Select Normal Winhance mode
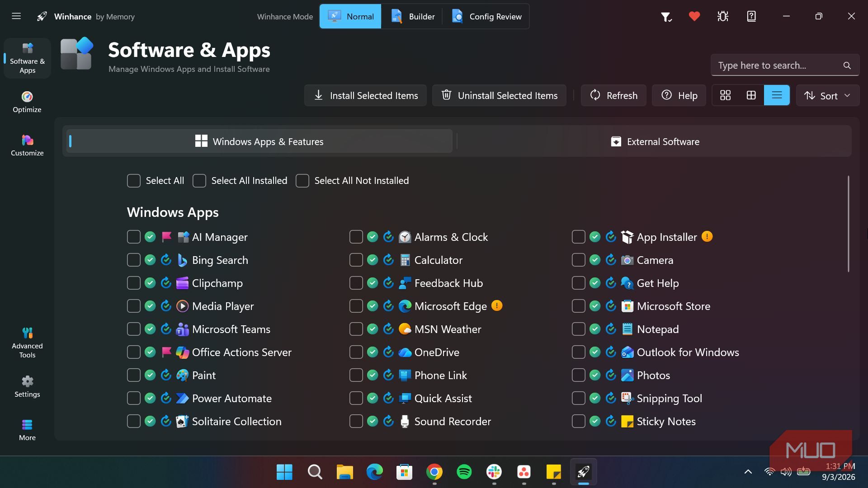 click(x=350, y=16)
